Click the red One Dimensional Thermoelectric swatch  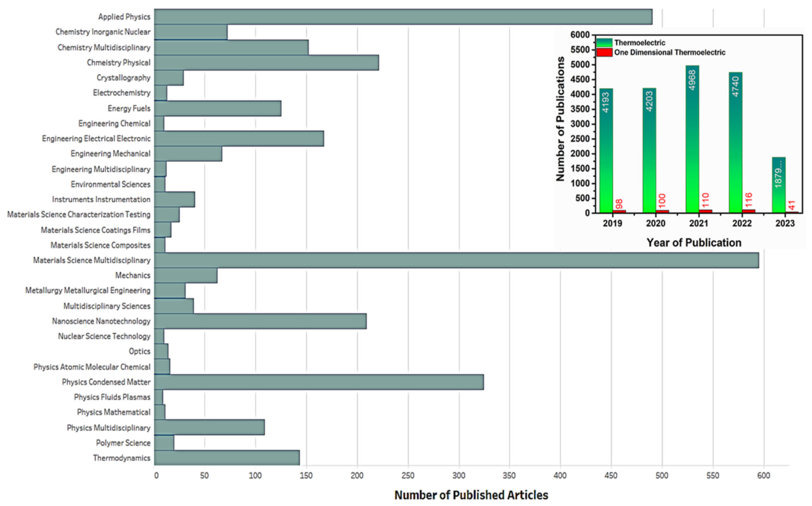604,53
